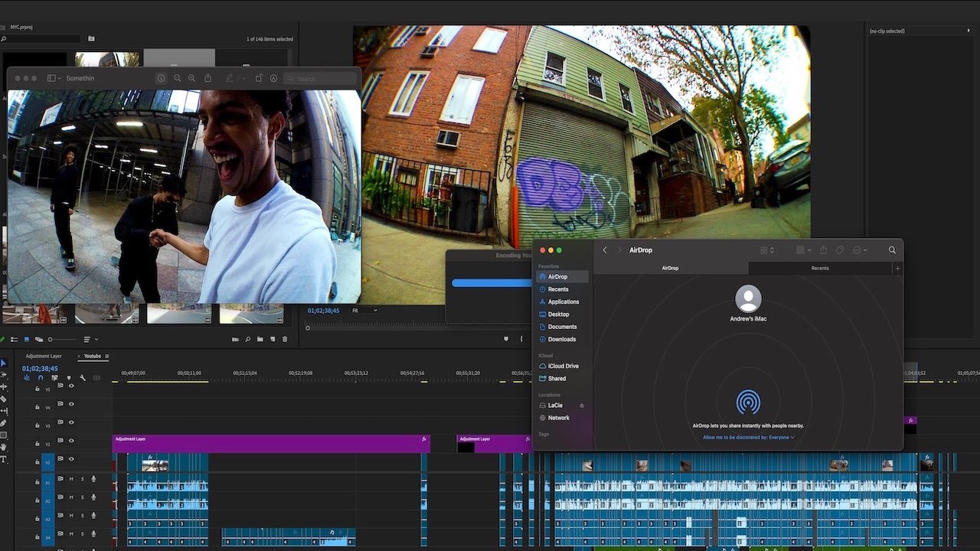Hide the V1 track output
Image resolution: width=980 pixels, height=551 pixels.
pyautogui.click(x=71, y=458)
